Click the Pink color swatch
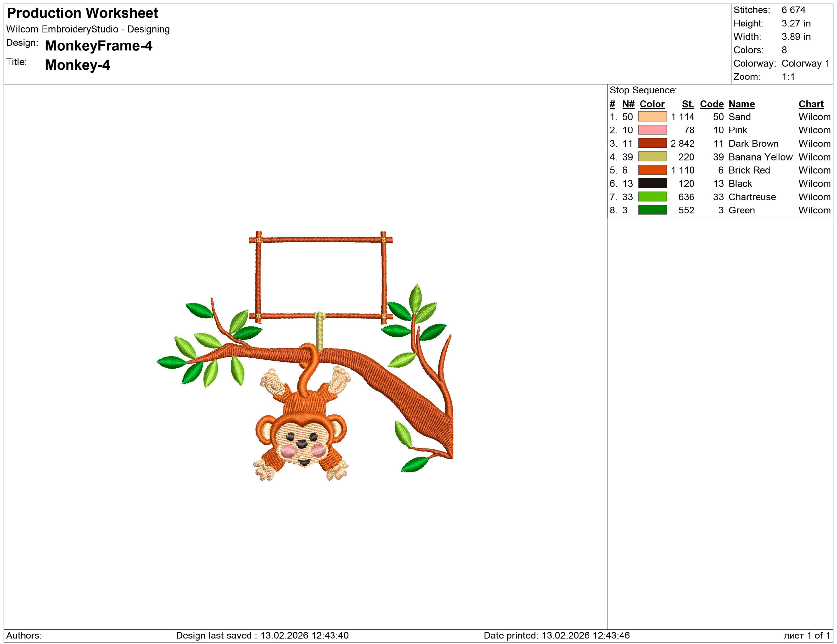Screen dimensions: 837x644 tap(652, 130)
